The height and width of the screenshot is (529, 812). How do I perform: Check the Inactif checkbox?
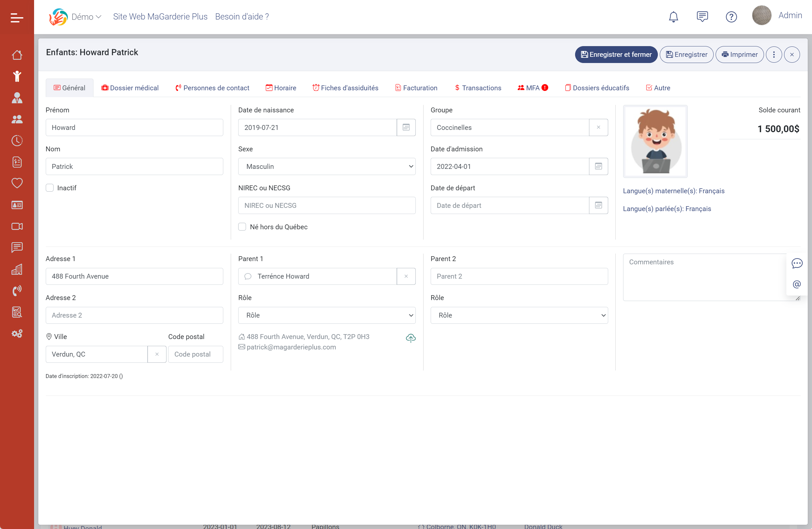pos(50,188)
